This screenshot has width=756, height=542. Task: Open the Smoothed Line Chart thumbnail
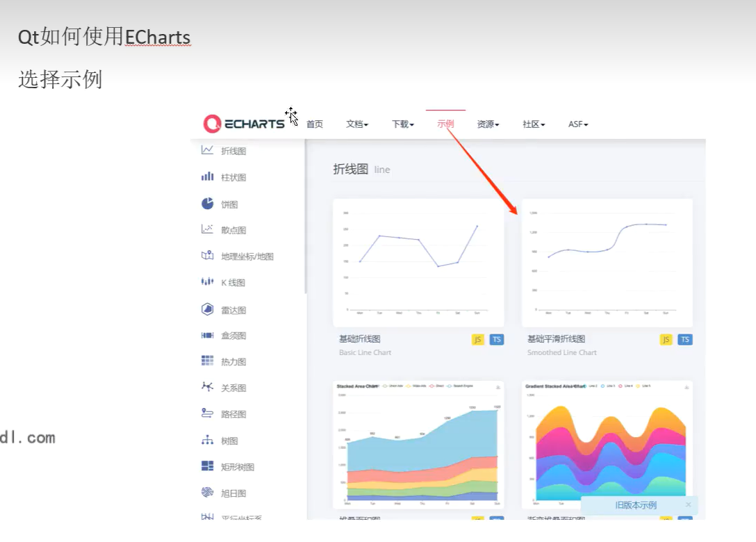pyautogui.click(x=607, y=263)
